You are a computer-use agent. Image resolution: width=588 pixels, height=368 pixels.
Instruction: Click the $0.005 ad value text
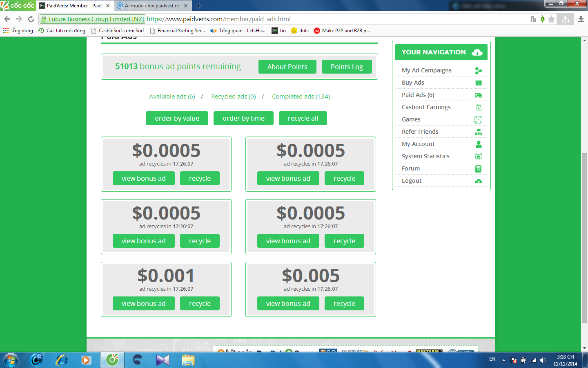311,276
